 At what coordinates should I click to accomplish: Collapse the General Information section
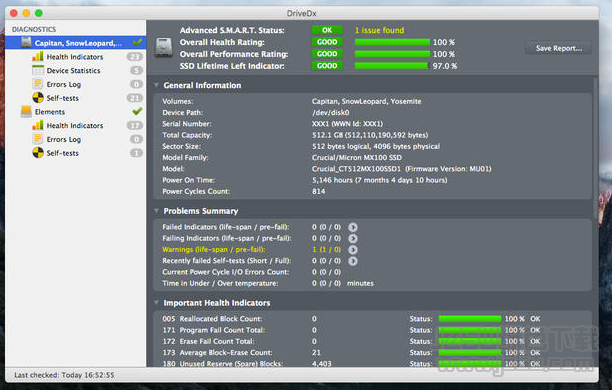(x=156, y=85)
